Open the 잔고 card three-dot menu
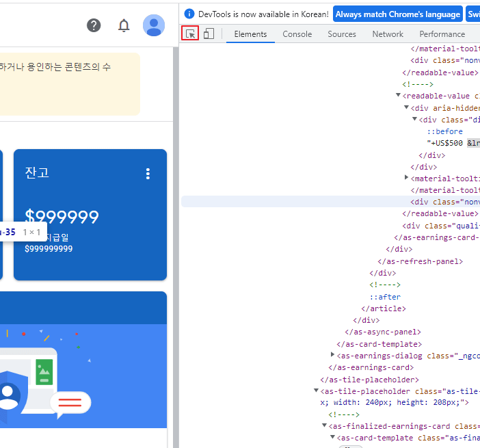 point(148,174)
